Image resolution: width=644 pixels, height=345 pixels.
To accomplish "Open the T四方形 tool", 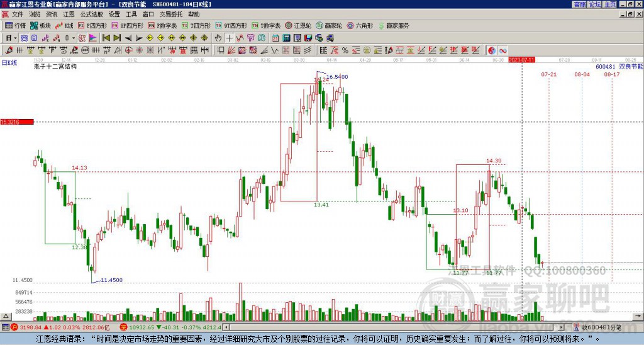I will pyautogui.click(x=196, y=25).
